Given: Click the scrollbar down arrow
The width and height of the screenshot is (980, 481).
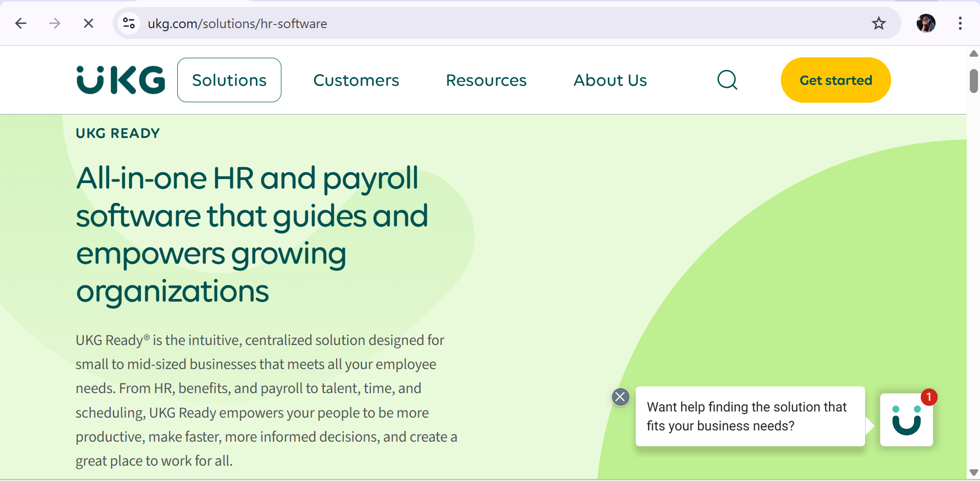Looking at the screenshot, I should tap(973, 472).
